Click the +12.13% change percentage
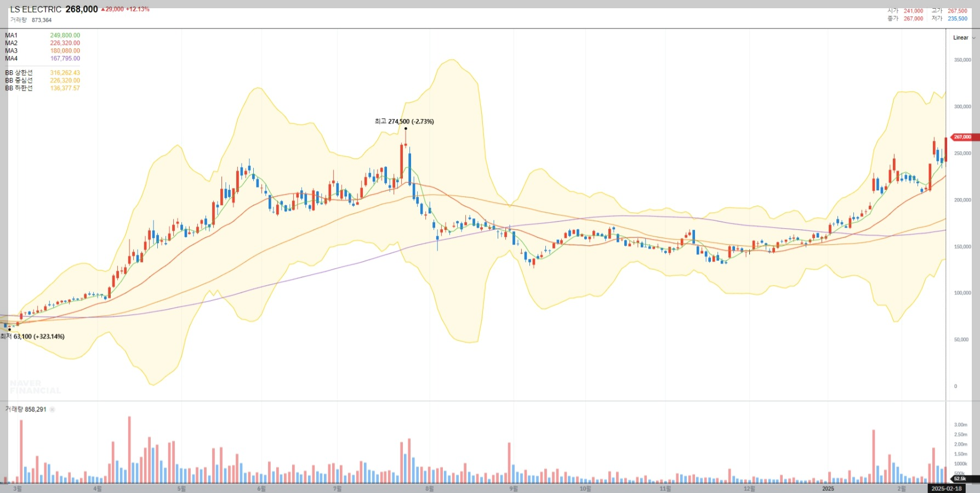The image size is (980, 493). click(138, 9)
